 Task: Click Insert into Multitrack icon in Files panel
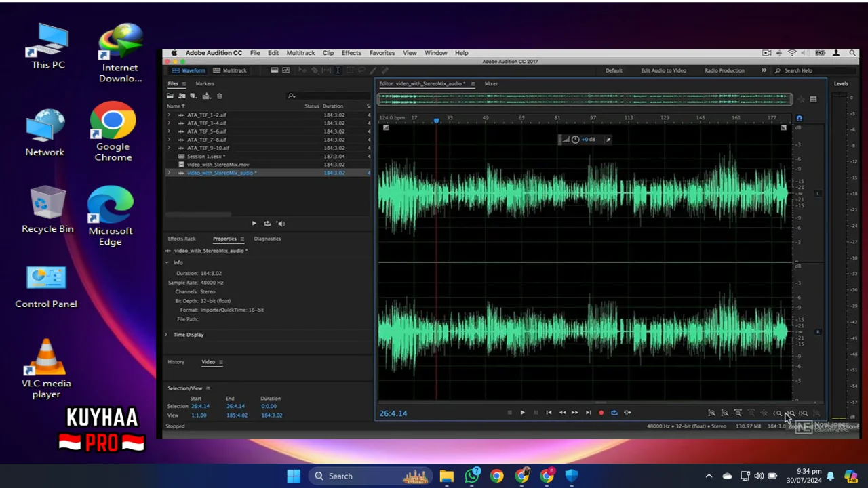tap(206, 96)
